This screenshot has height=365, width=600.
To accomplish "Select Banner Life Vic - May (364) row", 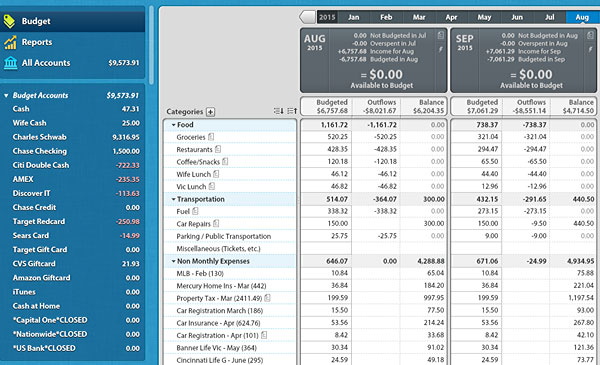I will [x=230, y=348].
